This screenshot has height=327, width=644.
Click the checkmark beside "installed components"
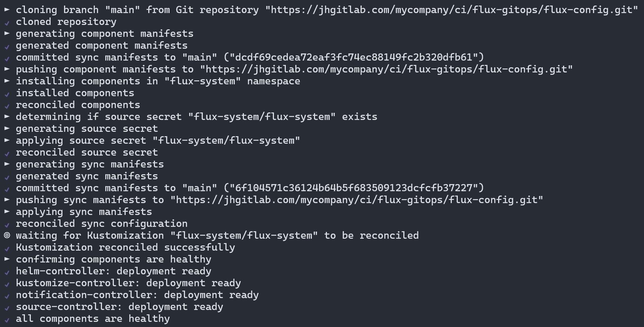(x=7, y=94)
